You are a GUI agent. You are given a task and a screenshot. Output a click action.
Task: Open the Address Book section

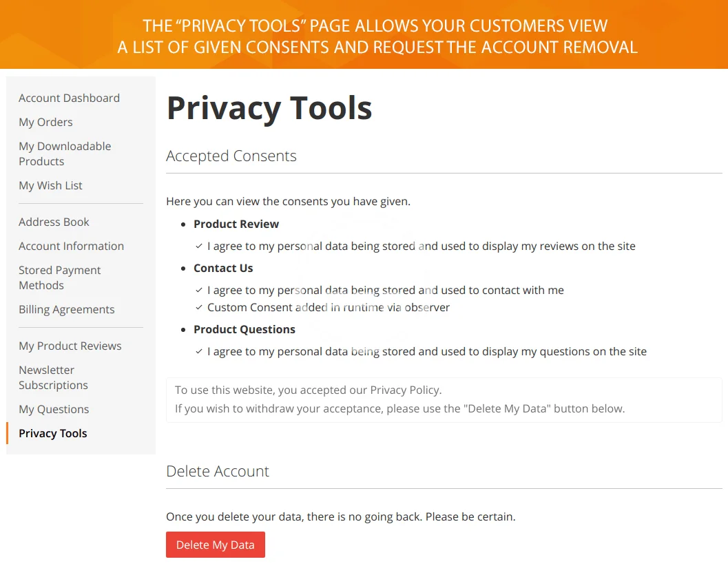click(54, 222)
